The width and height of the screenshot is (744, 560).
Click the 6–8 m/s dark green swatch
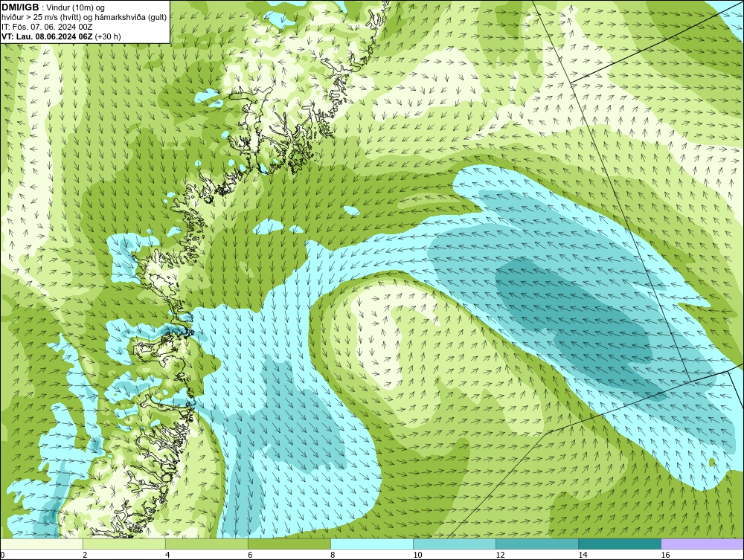(289, 544)
